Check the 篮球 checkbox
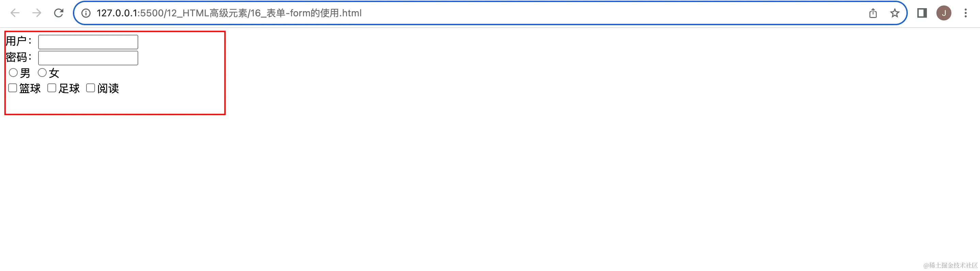The height and width of the screenshot is (271, 980). tap(12, 88)
